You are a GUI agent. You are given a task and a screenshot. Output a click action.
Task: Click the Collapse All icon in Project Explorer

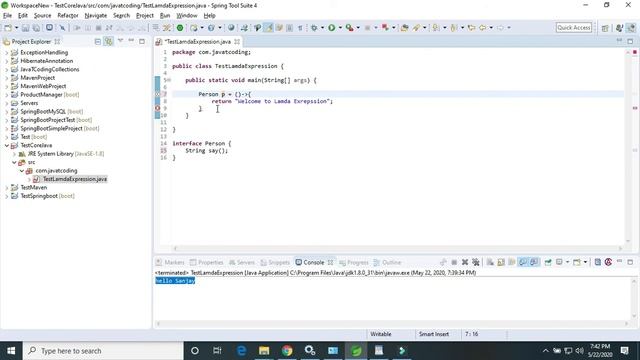tap(98, 42)
